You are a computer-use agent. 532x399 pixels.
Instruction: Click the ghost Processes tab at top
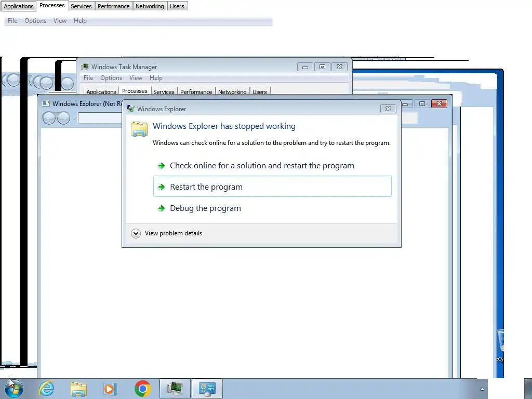tap(52, 5)
